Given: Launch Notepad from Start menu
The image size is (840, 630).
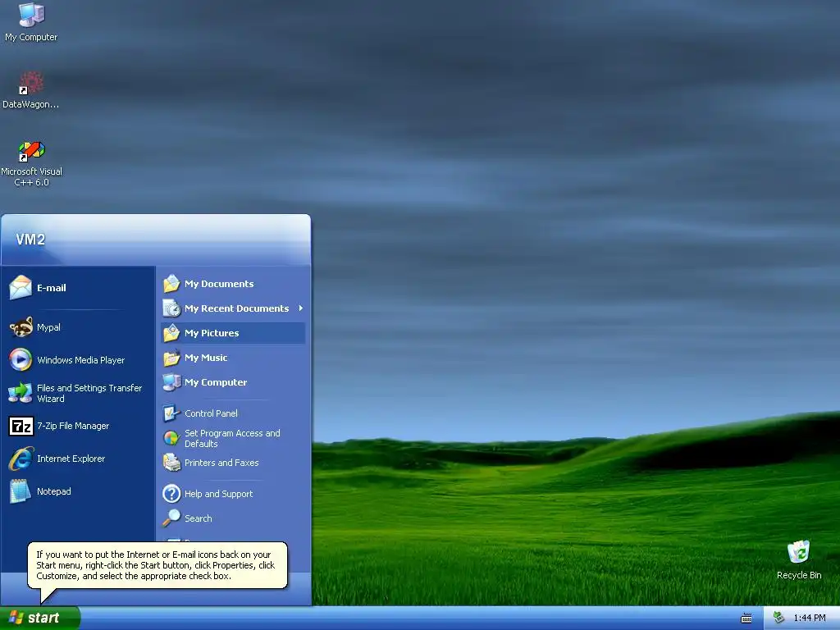Looking at the screenshot, I should pos(78,491).
